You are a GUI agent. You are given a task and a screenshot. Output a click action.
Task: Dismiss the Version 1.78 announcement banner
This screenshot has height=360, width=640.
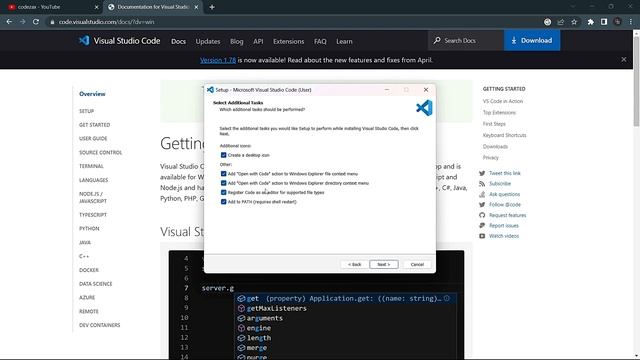(x=624, y=60)
